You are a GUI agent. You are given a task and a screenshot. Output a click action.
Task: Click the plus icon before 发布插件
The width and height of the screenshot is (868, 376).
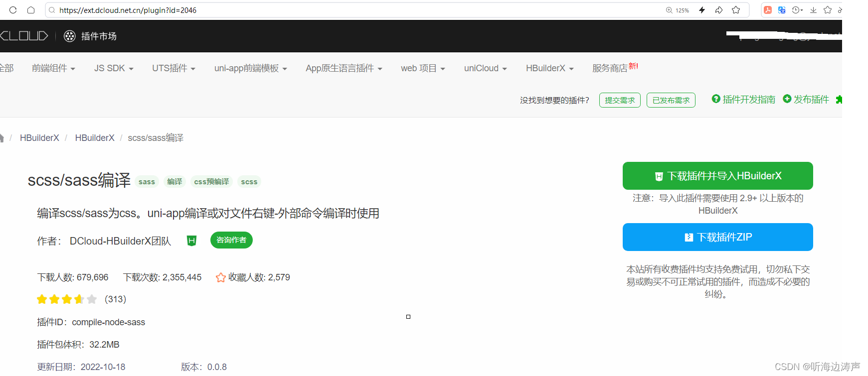787,99
